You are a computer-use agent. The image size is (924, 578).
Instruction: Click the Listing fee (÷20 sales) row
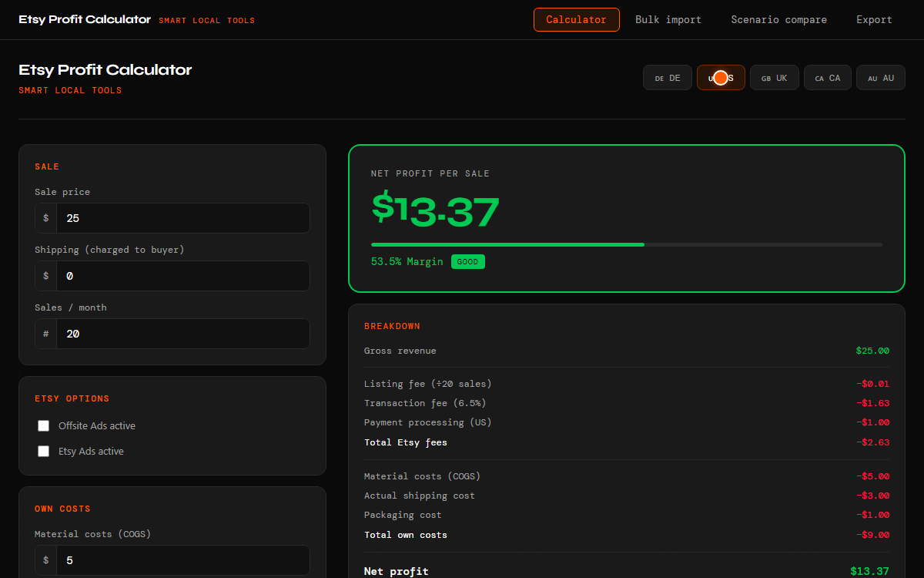coord(627,384)
